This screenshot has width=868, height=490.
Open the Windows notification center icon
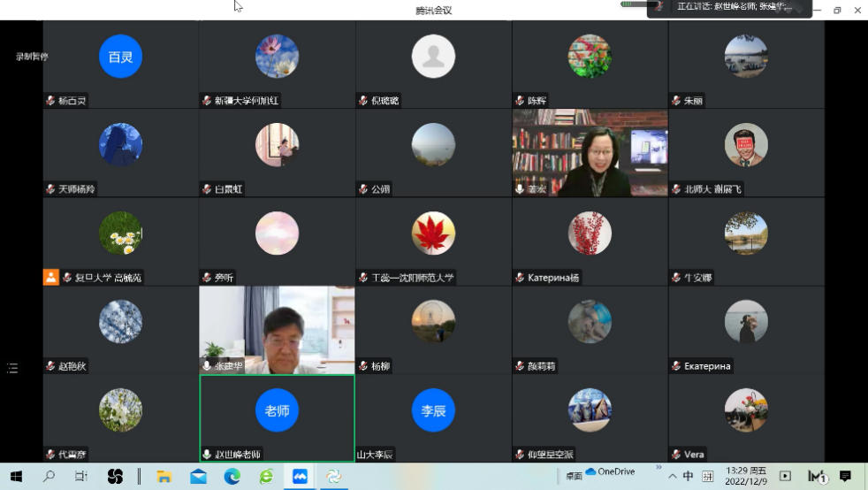click(845, 477)
